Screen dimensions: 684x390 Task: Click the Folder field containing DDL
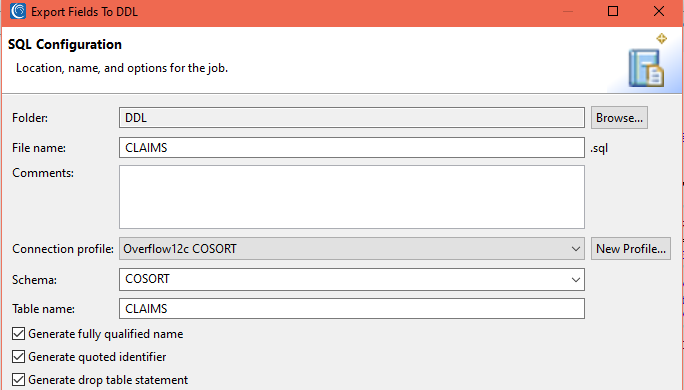pos(352,118)
